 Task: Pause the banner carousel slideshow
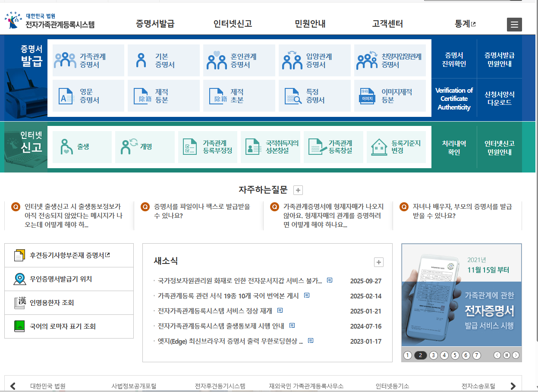507,355
